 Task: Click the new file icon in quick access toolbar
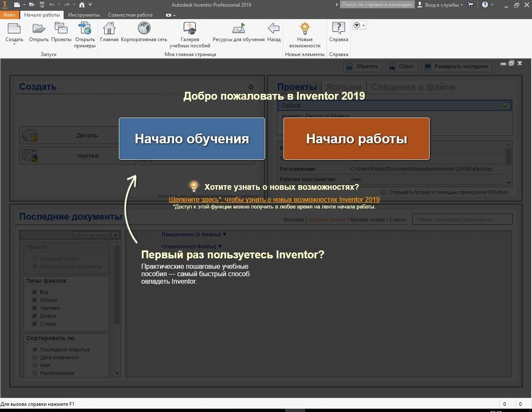17,5
